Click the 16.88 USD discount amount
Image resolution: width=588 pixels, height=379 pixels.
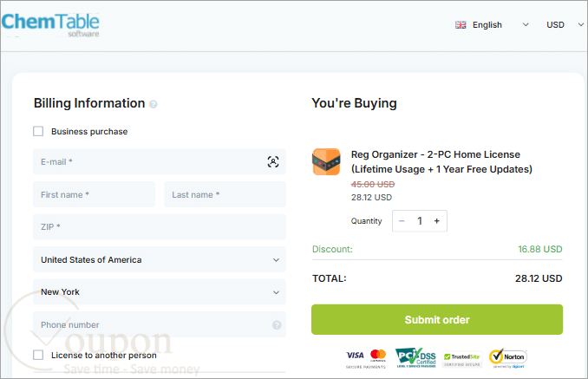[540, 249]
